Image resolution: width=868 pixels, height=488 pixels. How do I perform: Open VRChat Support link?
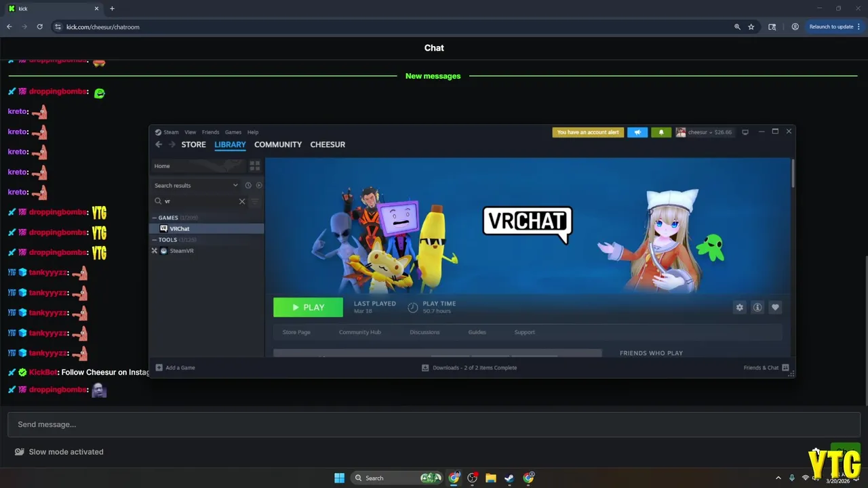524,332
